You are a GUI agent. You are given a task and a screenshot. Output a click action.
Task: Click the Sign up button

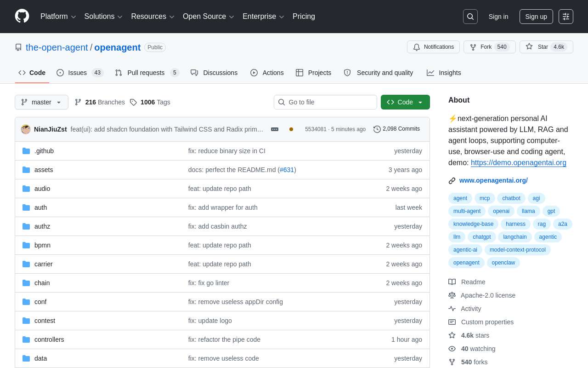tap(536, 17)
